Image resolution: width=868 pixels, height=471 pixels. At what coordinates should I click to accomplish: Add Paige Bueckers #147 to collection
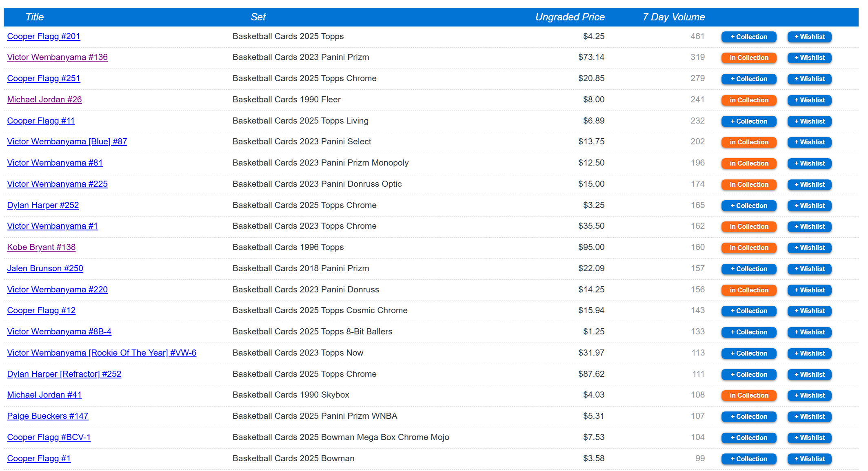point(749,417)
